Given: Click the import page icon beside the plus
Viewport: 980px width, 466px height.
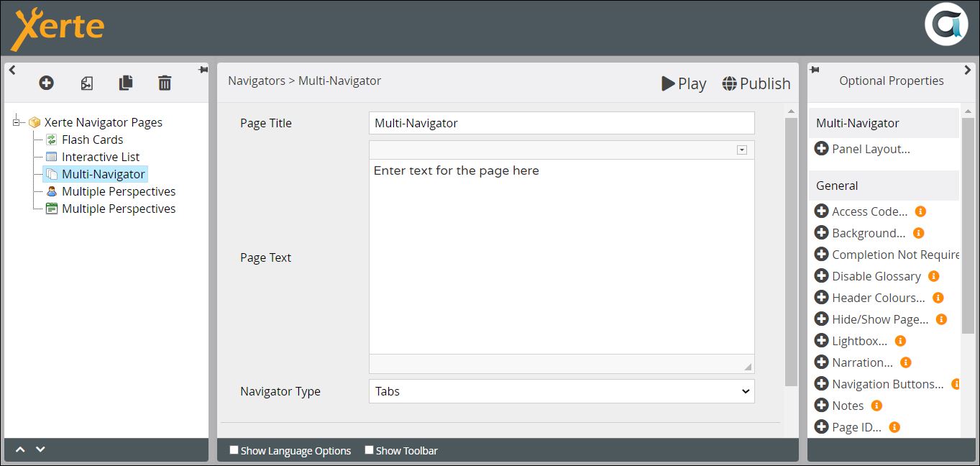Looking at the screenshot, I should (x=86, y=83).
